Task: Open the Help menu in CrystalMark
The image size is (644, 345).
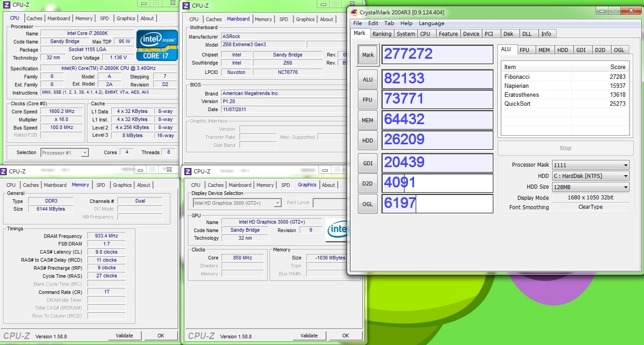Action: 406,23
